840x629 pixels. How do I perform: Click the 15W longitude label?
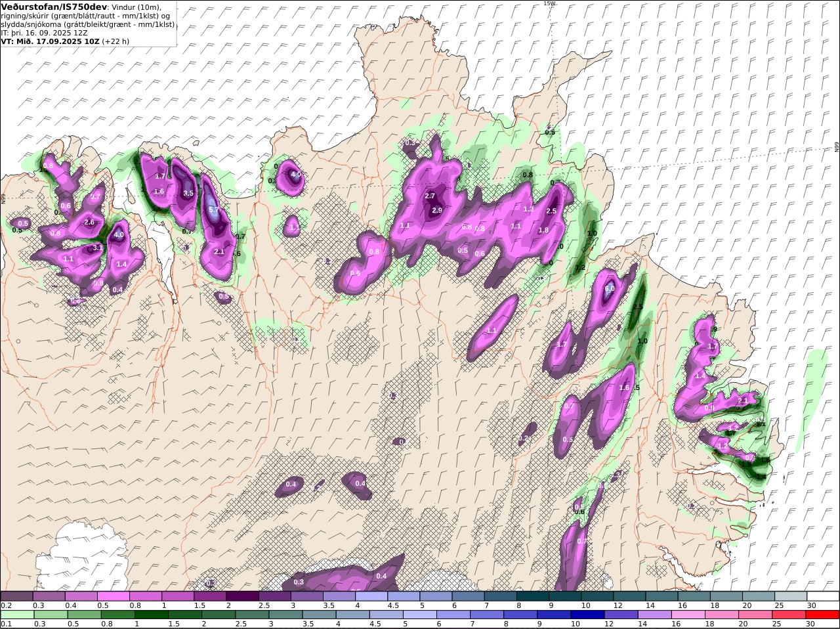click(549, 3)
